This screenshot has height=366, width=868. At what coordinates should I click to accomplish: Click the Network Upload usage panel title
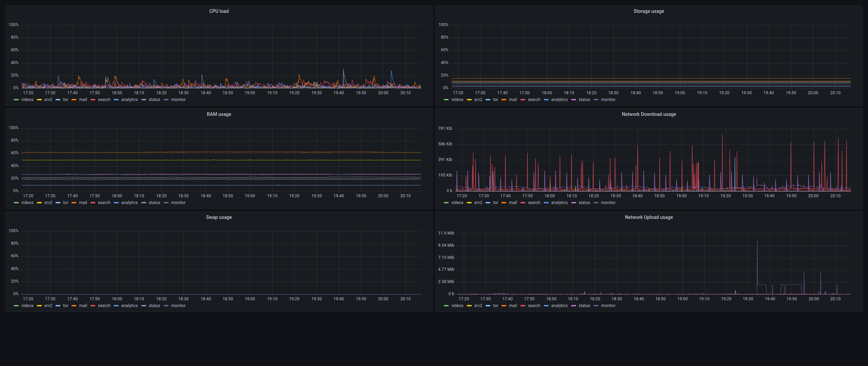tap(648, 217)
